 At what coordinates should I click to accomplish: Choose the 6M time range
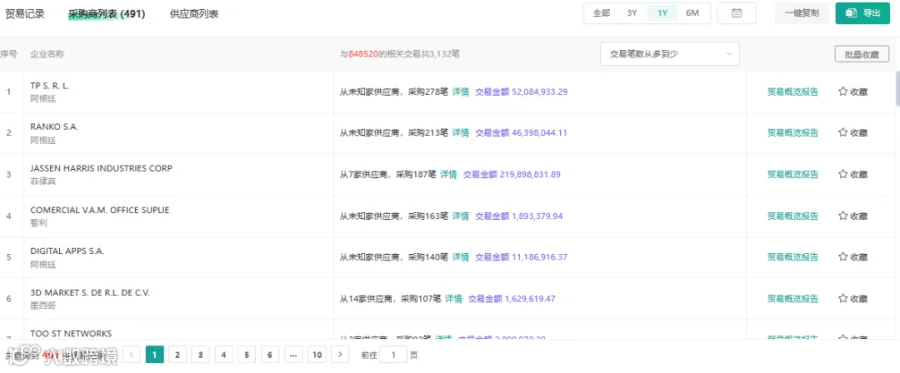pyautogui.click(x=693, y=13)
